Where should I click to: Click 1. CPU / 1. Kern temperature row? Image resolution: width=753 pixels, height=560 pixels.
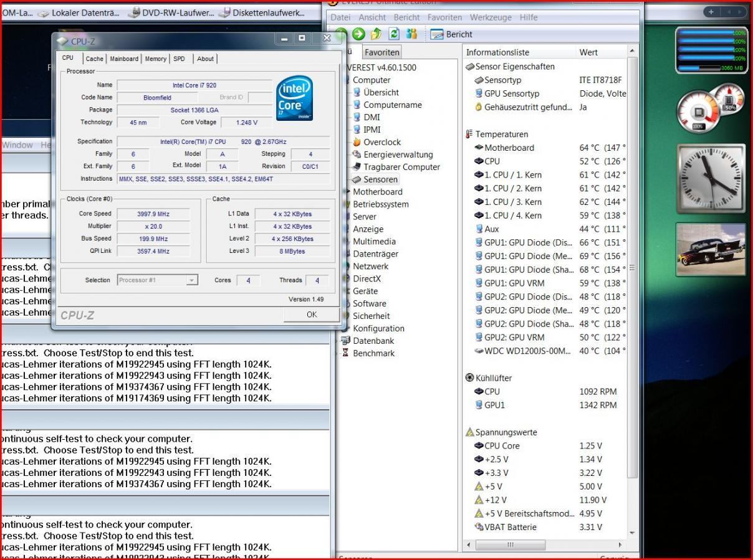click(x=545, y=175)
